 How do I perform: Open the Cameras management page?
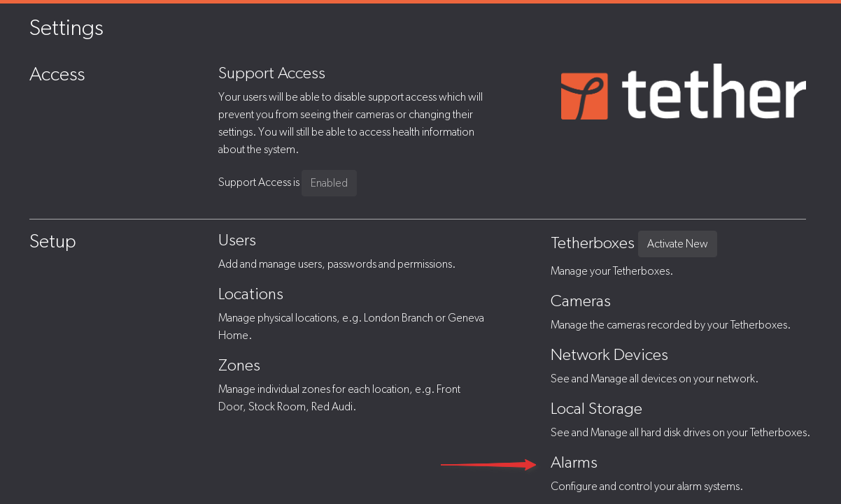(x=581, y=301)
